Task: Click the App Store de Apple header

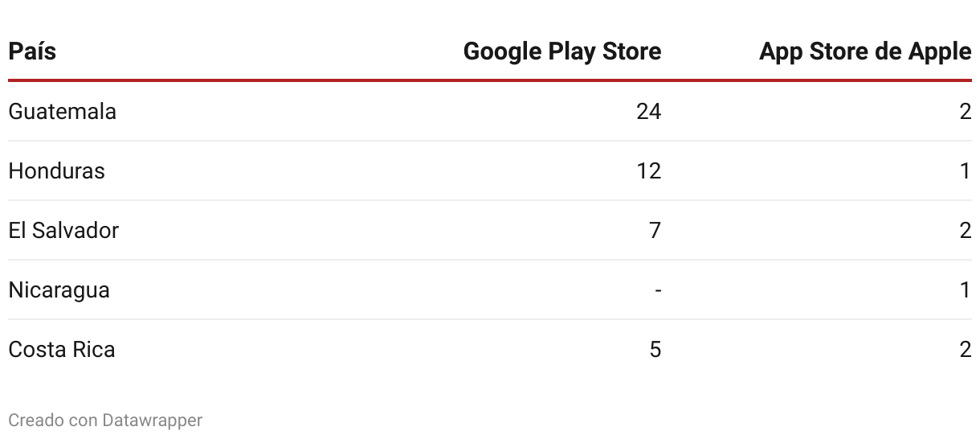Action: coord(865,51)
